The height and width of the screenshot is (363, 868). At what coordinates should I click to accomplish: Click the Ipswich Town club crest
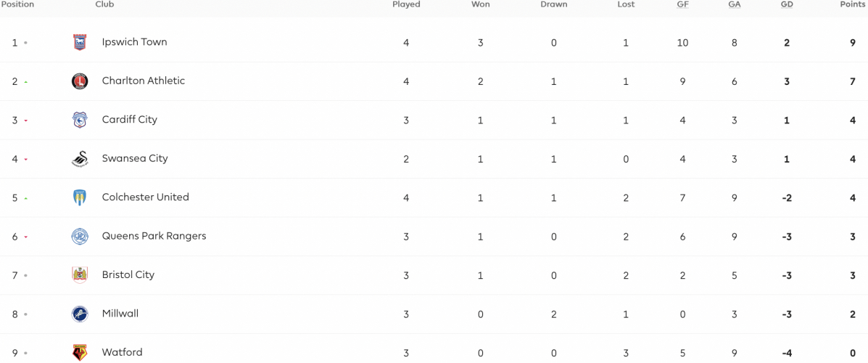click(80, 43)
